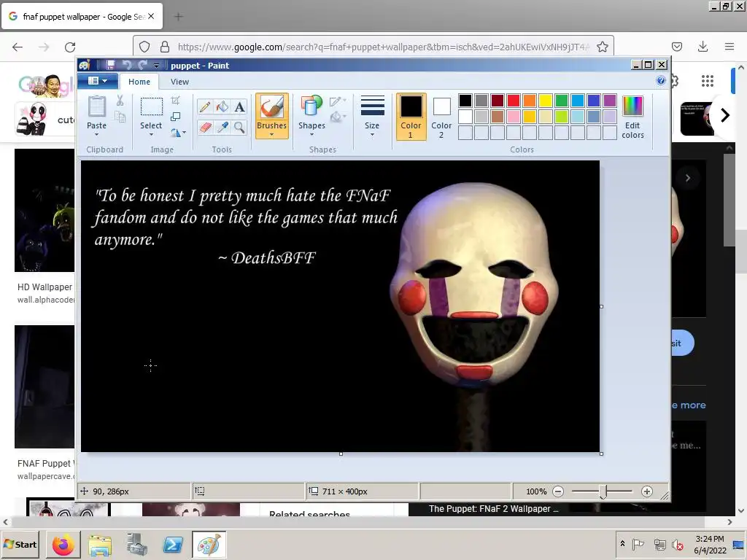Open File Explorer from taskbar
Screen dimensions: 747x560
click(99, 544)
